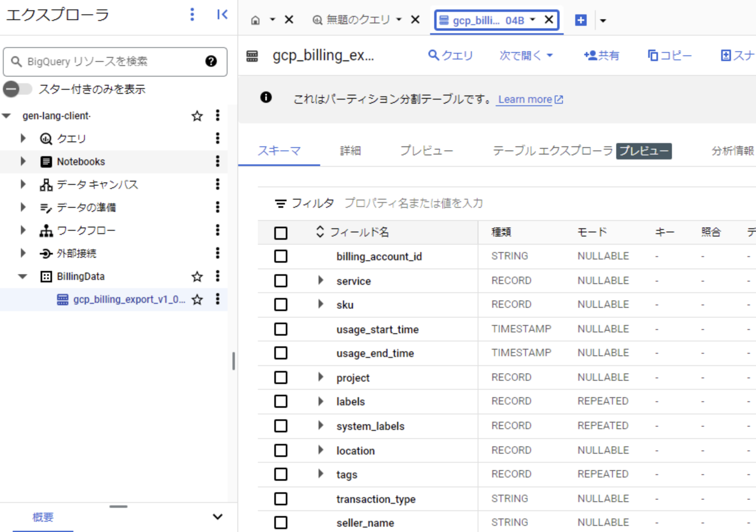756x532 pixels.
Task: Click the home tab icon
Action: 255,20
